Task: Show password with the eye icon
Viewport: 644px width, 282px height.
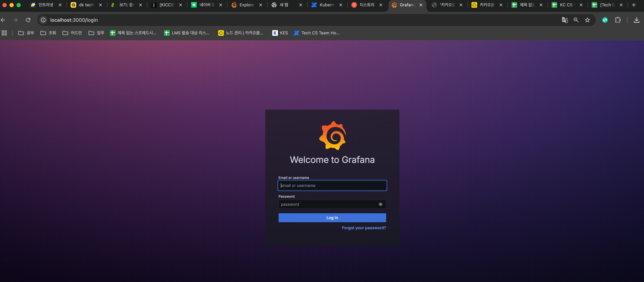Action: coord(380,204)
